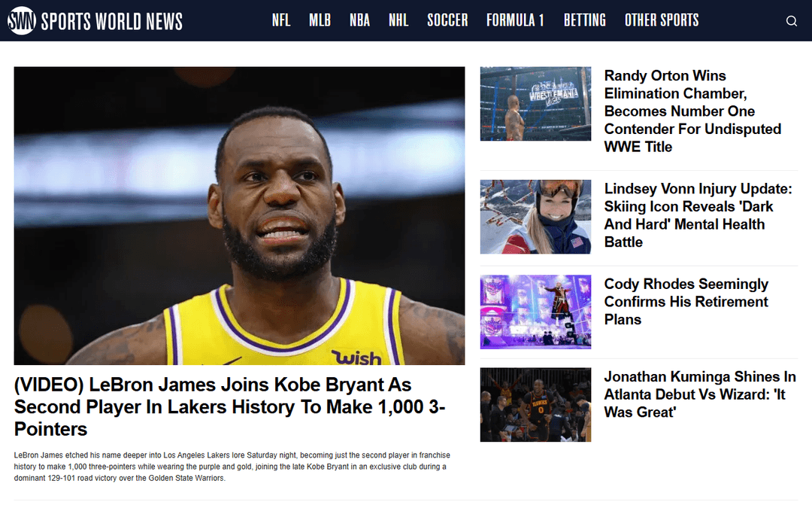Open Randy Orton Elimination Chamber headline

pos(692,111)
